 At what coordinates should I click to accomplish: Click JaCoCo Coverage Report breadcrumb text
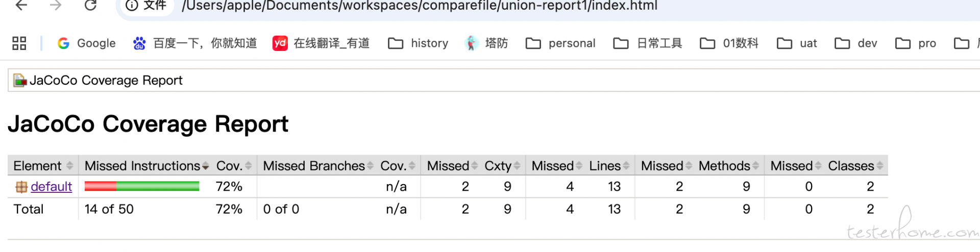tap(106, 81)
